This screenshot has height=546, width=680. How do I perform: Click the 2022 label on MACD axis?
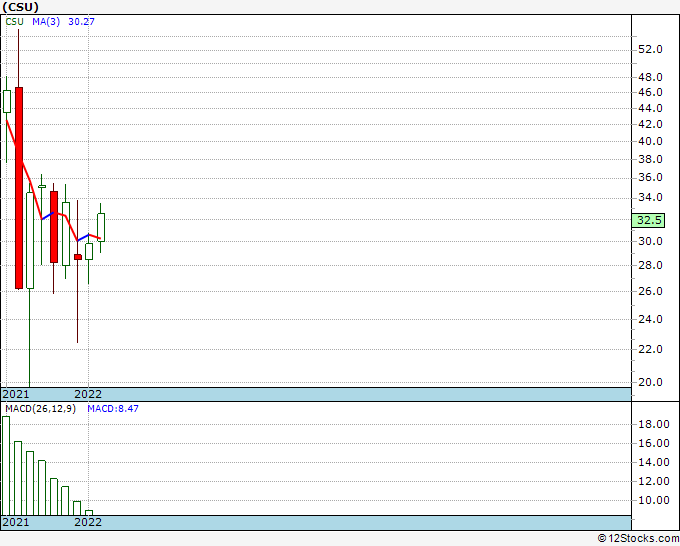coord(88,522)
